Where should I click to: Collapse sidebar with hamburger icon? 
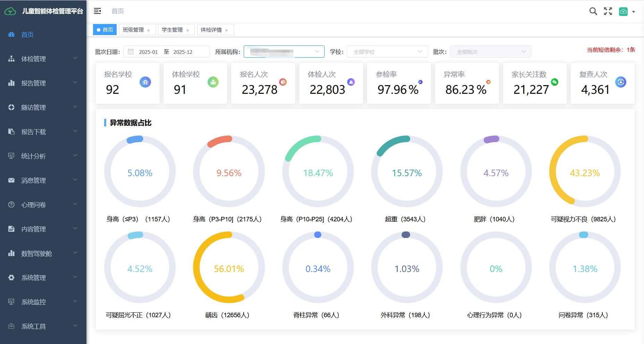98,11
